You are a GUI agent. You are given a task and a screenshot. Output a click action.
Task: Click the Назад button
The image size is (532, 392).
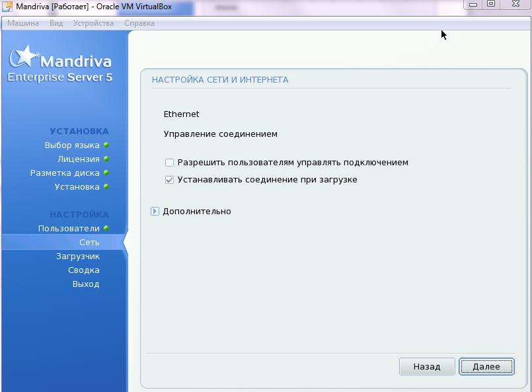pyautogui.click(x=427, y=366)
